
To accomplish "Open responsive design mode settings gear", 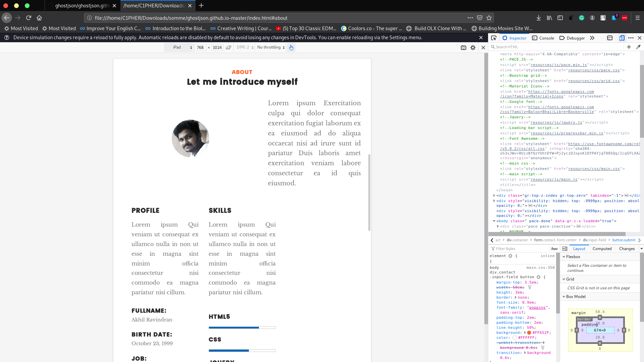I will click(473, 47).
